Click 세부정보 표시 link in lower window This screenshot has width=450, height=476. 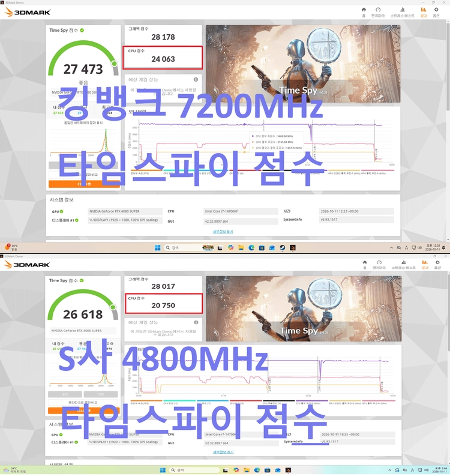(x=223, y=452)
